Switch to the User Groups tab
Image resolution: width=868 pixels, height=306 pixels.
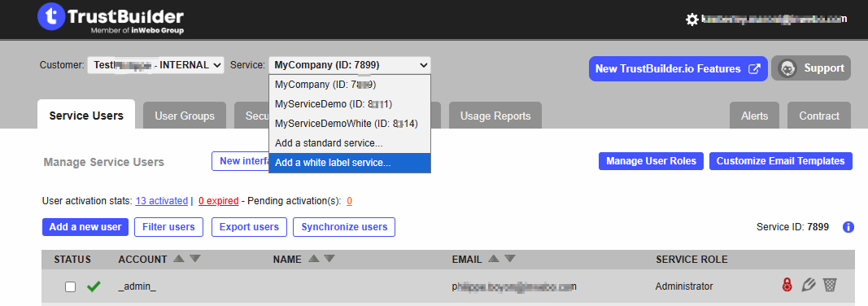coord(185,116)
